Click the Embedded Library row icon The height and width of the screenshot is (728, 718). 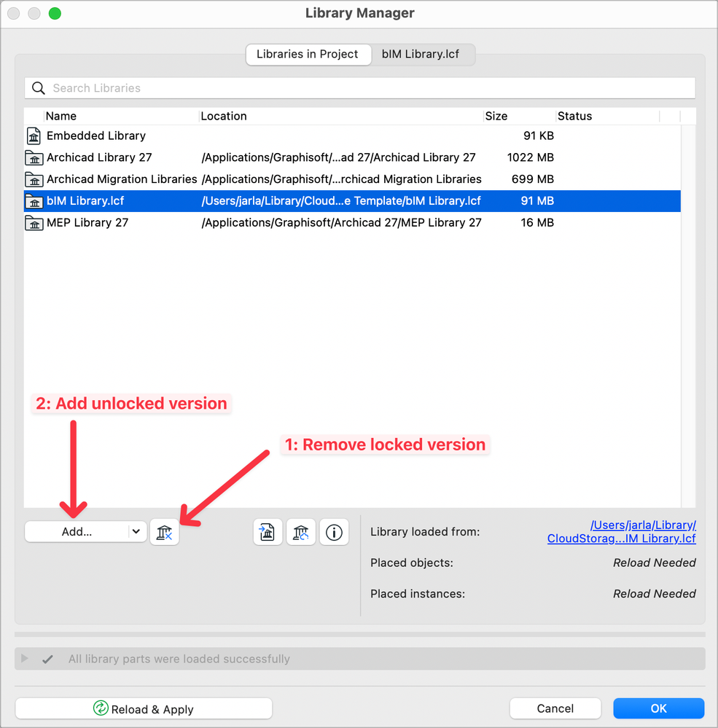[34, 136]
